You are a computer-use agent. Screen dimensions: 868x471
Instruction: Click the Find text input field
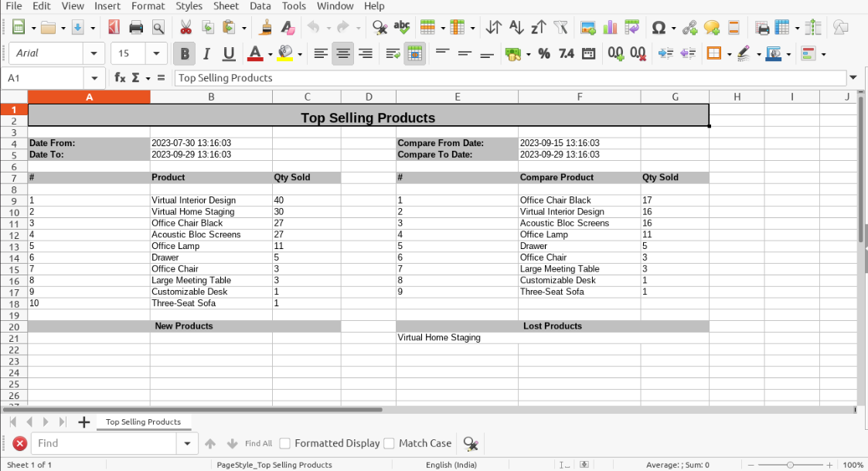pos(104,443)
